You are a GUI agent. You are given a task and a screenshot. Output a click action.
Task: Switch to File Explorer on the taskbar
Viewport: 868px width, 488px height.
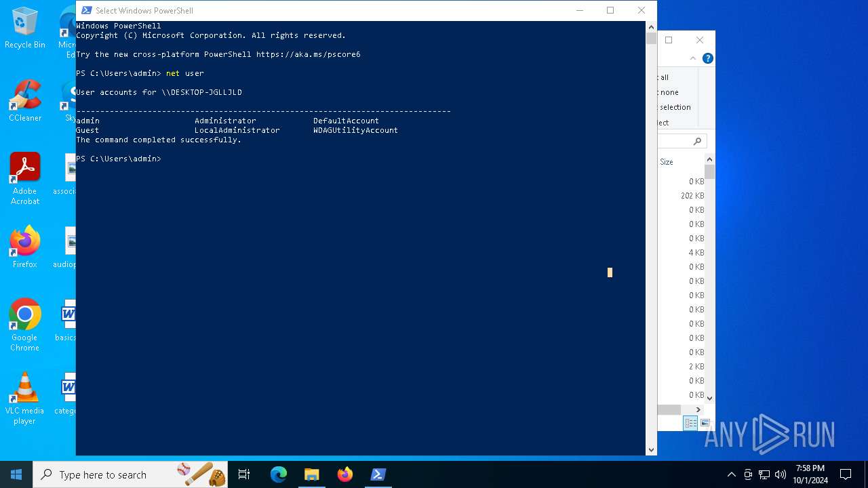click(x=312, y=474)
